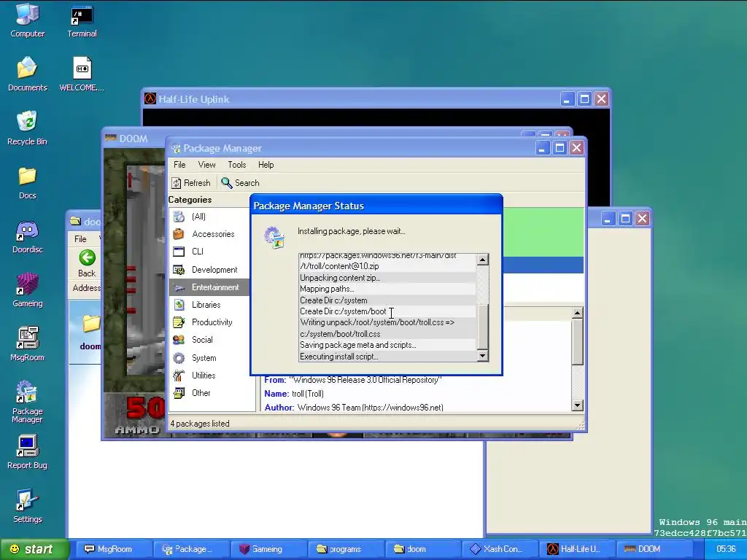
Task: Open the Computer desktop icon
Action: pyautogui.click(x=27, y=20)
